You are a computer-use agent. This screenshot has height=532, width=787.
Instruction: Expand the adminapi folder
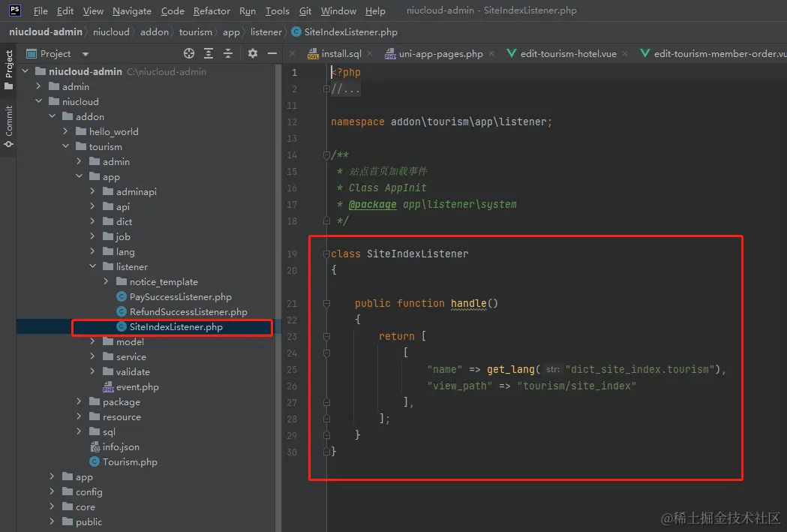click(93, 191)
